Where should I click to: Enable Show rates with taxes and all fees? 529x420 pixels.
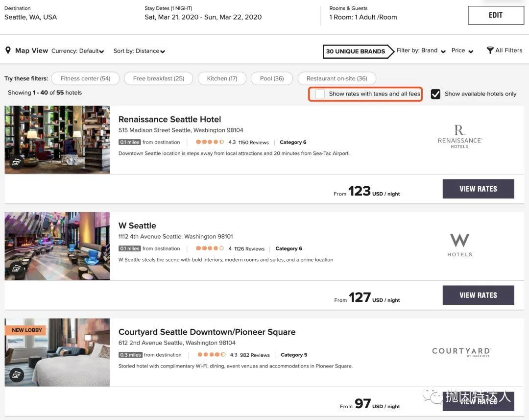pos(319,94)
